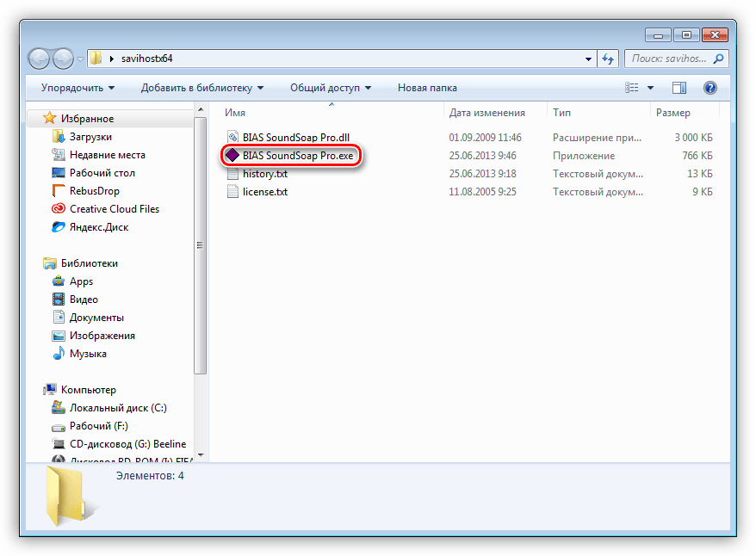Open Яндекс.Диск in favorites
This screenshot has width=756, height=556.
pos(99,227)
